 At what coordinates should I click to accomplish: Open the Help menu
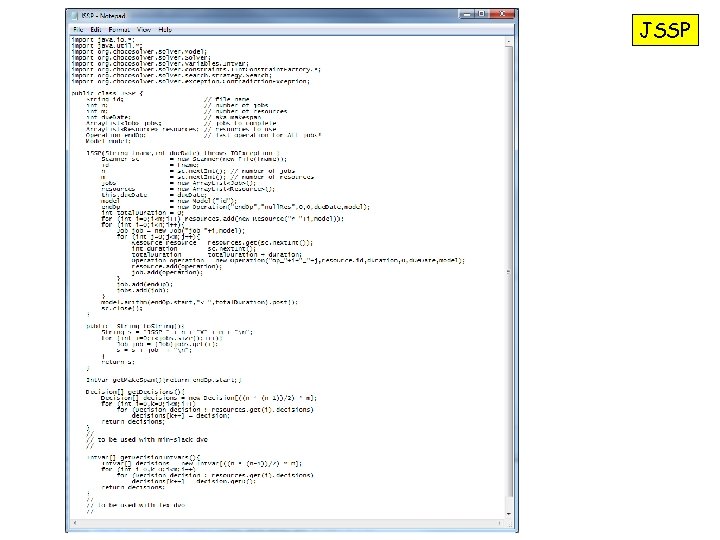(165, 30)
